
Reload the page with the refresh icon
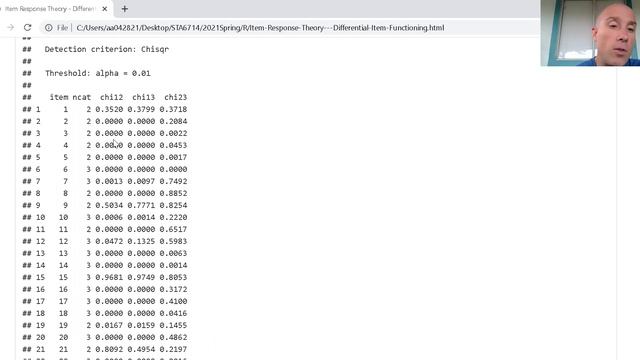(x=27, y=27)
